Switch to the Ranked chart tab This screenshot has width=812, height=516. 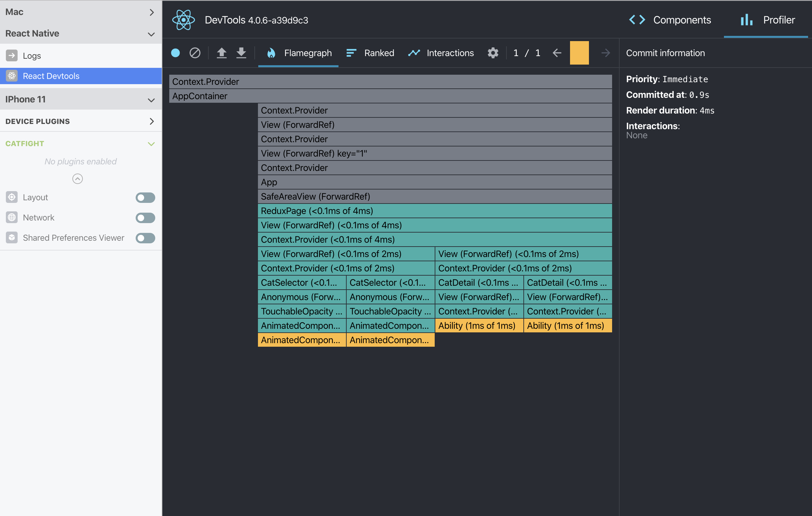(370, 53)
